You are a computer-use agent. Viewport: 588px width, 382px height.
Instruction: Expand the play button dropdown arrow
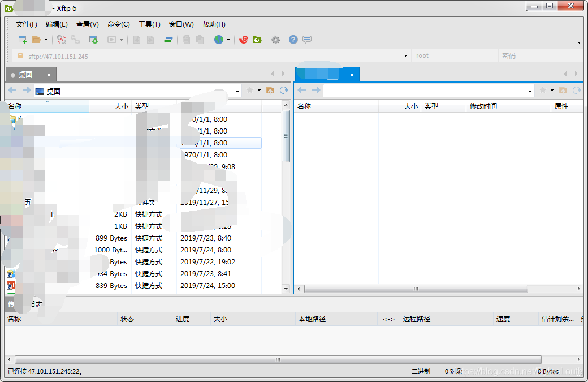coord(121,40)
